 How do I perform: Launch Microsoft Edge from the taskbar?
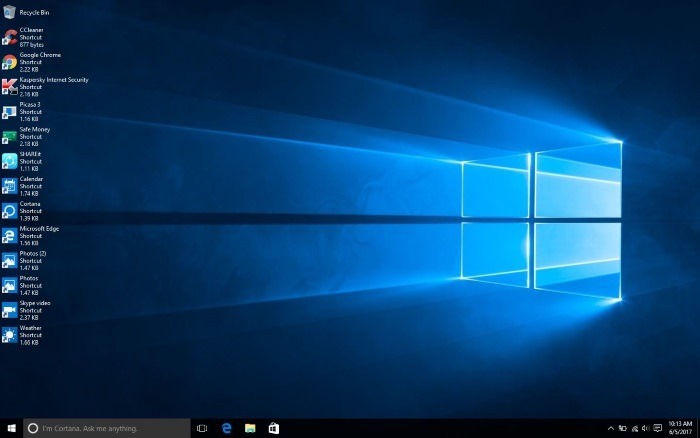tap(226, 428)
